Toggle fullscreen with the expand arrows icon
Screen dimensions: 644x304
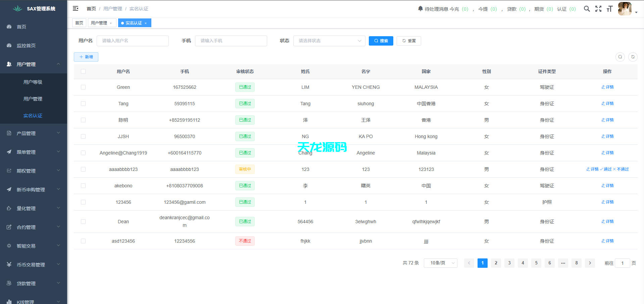[598, 9]
